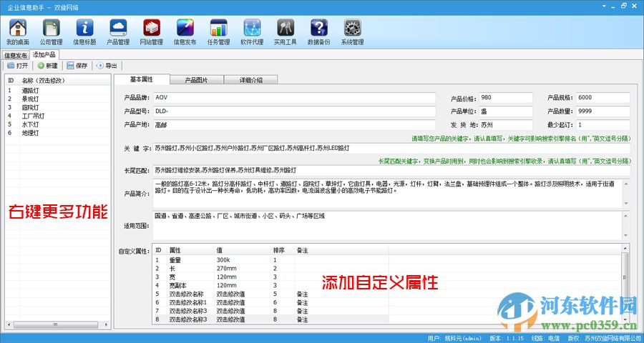Click the 版本 entry in status bar
The height and width of the screenshot is (343, 644).
pyautogui.click(x=507, y=339)
